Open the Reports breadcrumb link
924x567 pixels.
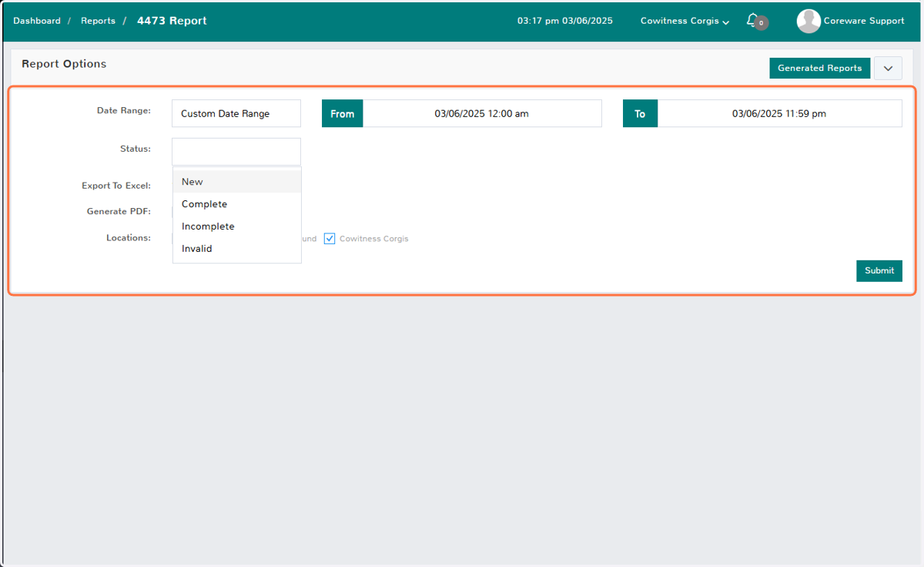[98, 21]
